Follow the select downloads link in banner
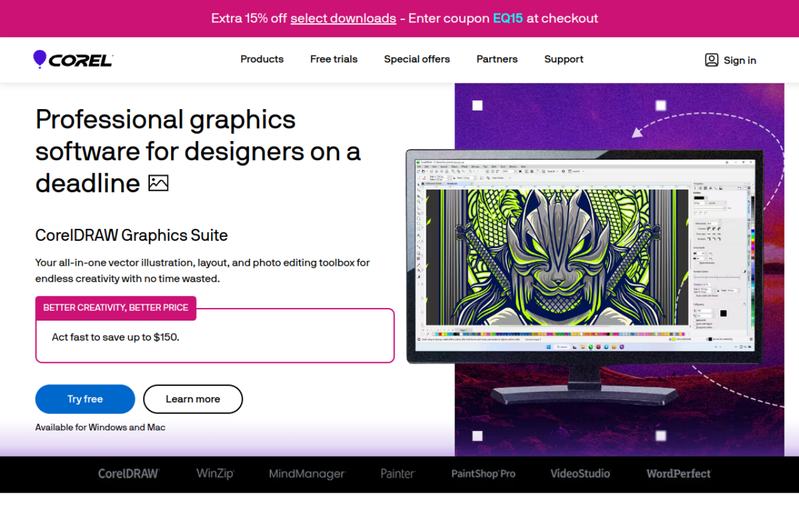The image size is (799, 532). click(343, 18)
